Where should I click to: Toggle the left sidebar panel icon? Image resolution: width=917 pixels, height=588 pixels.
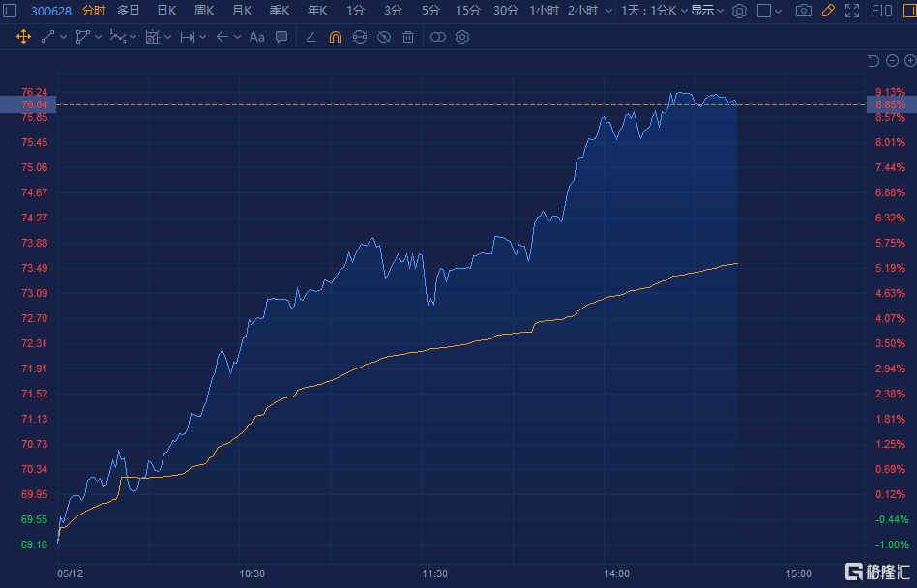pyautogui.click(x=10, y=11)
